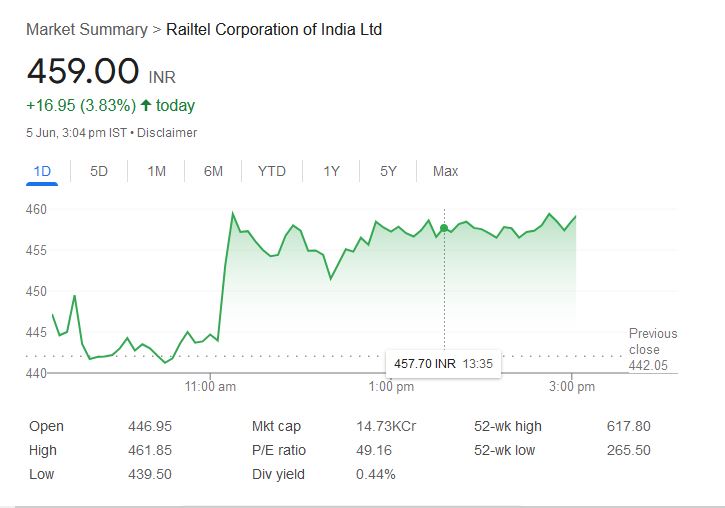The height and width of the screenshot is (508, 725).
Task: Click the green up arrow icon
Action: pos(146,106)
